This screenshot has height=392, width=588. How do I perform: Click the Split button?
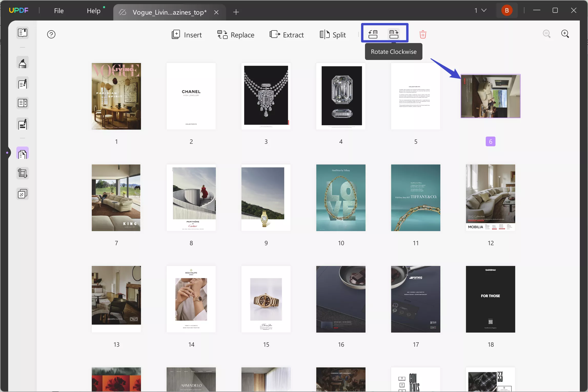coord(333,35)
